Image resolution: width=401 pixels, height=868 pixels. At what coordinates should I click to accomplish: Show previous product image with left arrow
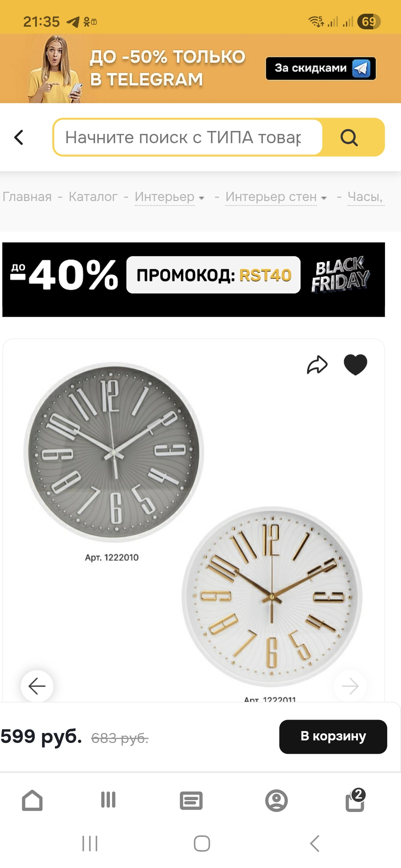(x=37, y=686)
